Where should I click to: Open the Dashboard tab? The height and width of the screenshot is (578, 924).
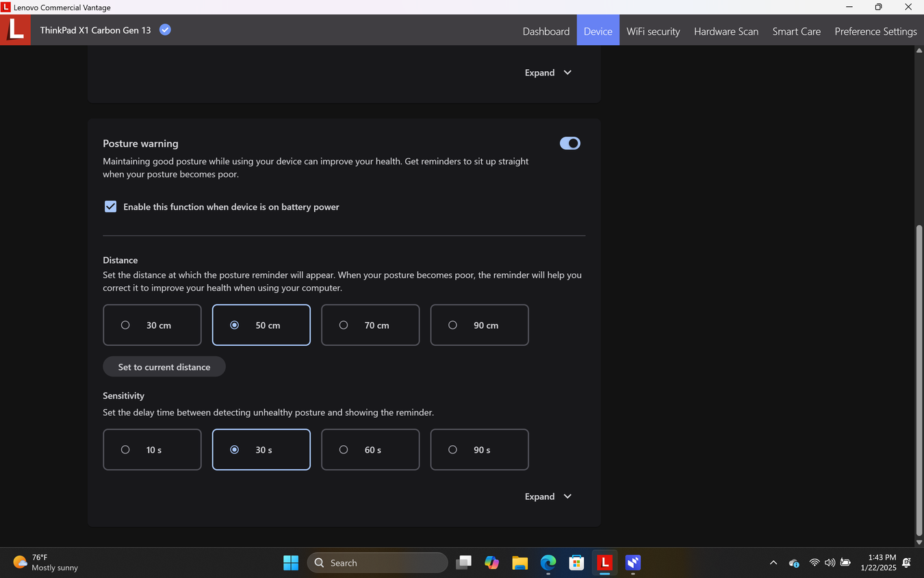point(546,31)
